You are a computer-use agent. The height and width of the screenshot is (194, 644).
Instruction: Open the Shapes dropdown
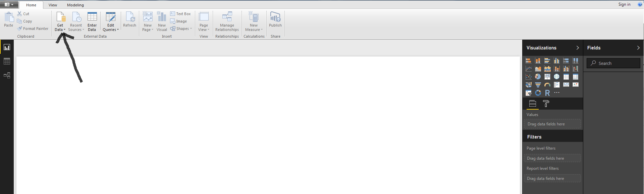181,29
